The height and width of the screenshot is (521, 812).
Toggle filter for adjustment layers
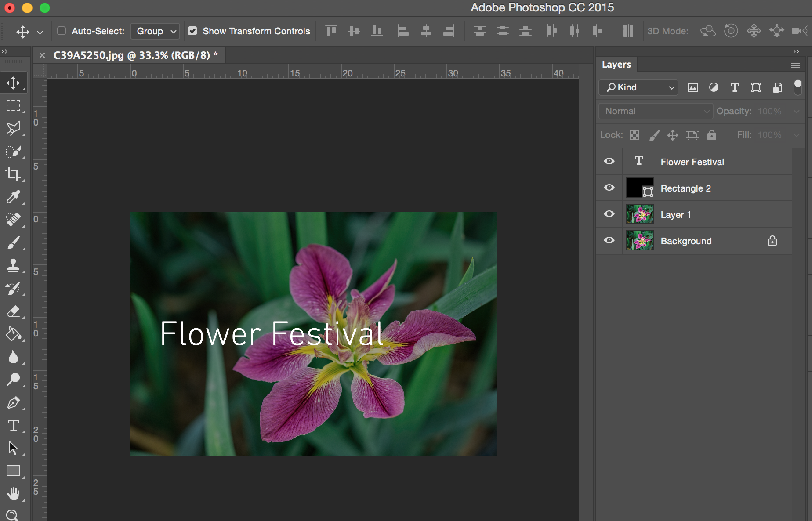coord(714,87)
